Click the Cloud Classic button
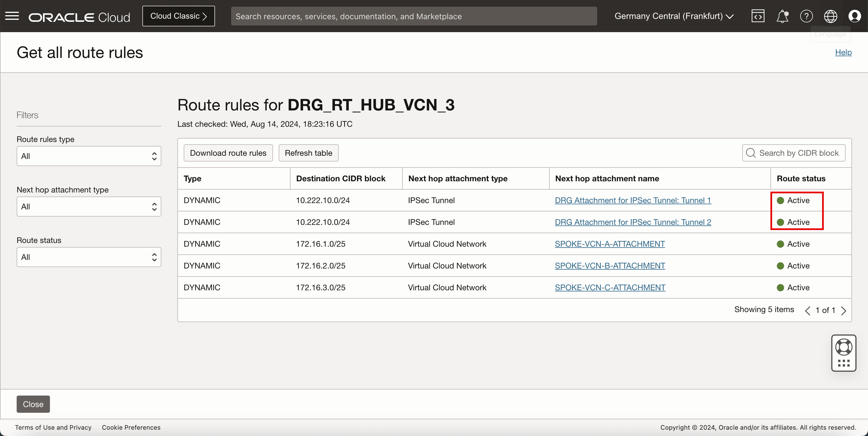Image resolution: width=868 pixels, height=436 pixels. pos(178,16)
